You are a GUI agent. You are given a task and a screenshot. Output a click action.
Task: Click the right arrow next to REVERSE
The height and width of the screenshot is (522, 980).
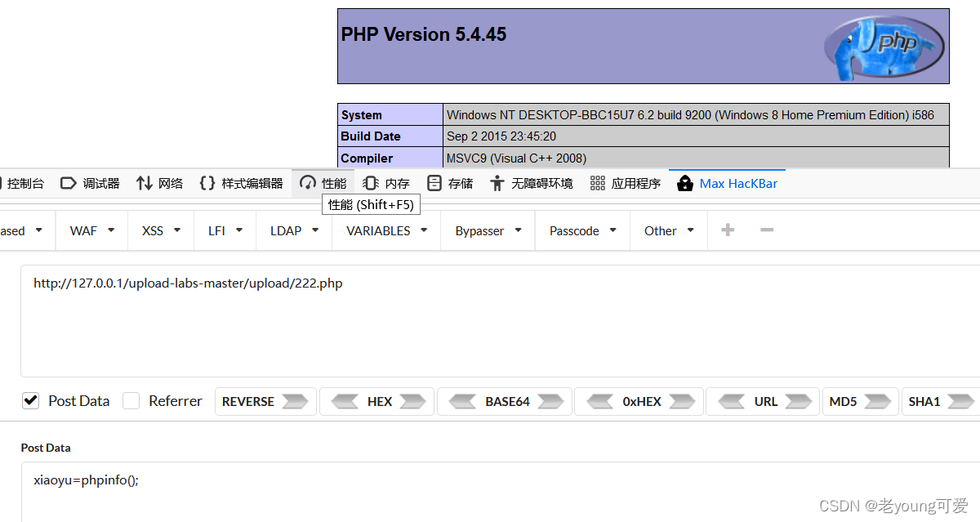click(x=295, y=401)
